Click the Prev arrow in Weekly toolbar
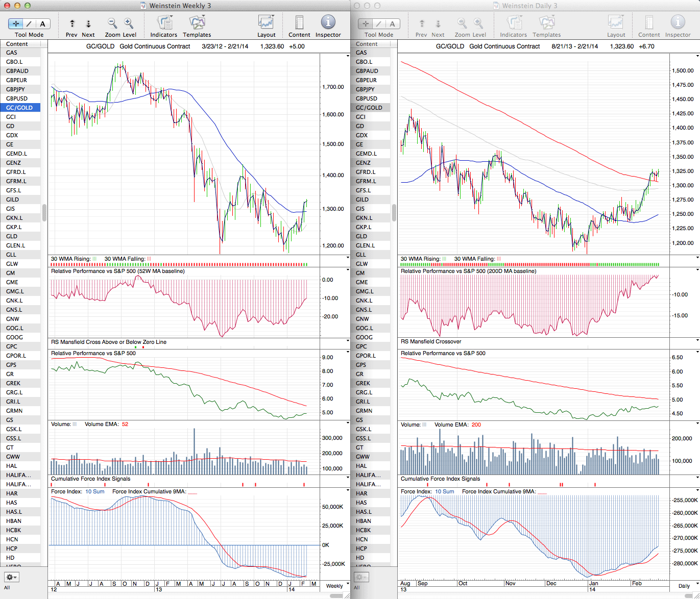The image size is (700, 599). (x=72, y=23)
